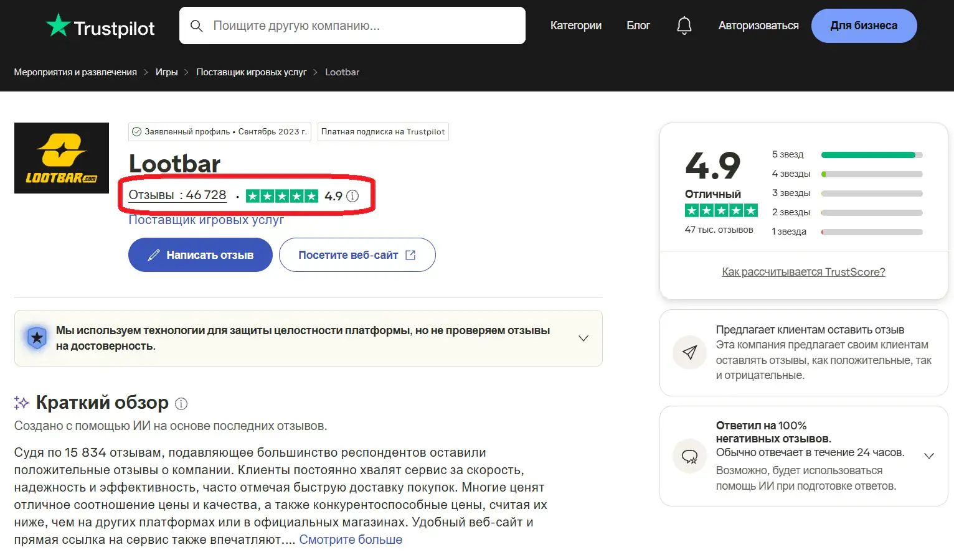Click the sparkle icon before Краткий обзор

(x=22, y=403)
